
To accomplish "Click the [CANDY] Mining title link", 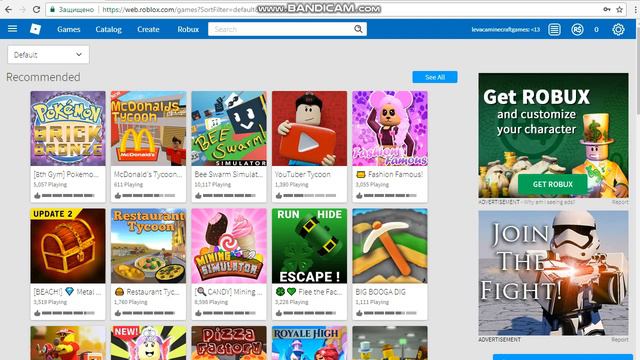I will (x=228, y=292).
